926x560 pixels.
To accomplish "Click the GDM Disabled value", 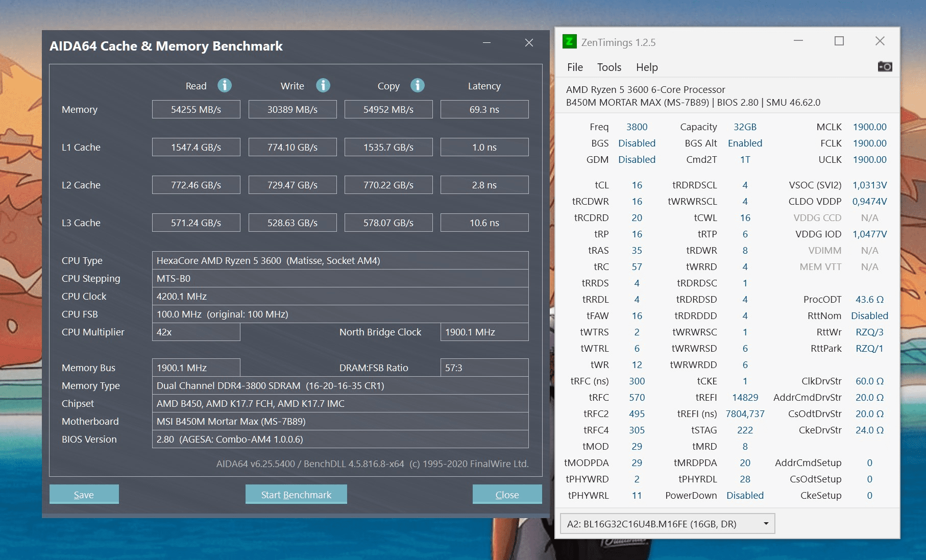I will (637, 159).
